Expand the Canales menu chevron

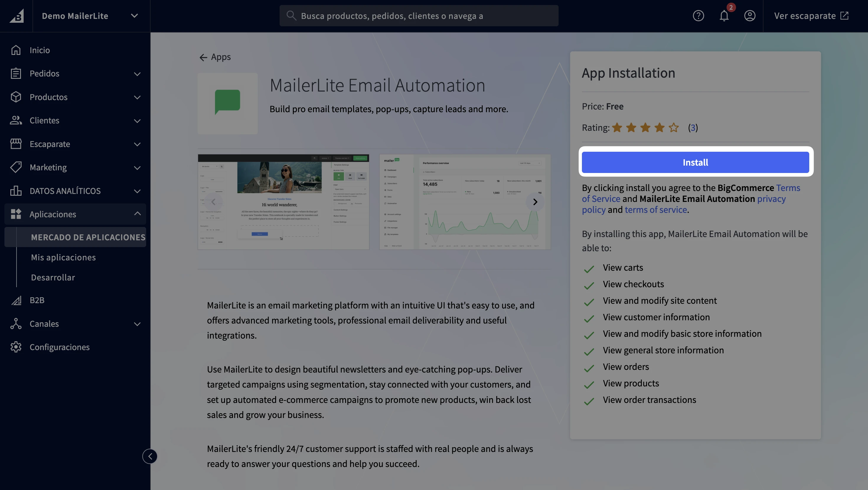[137, 324]
